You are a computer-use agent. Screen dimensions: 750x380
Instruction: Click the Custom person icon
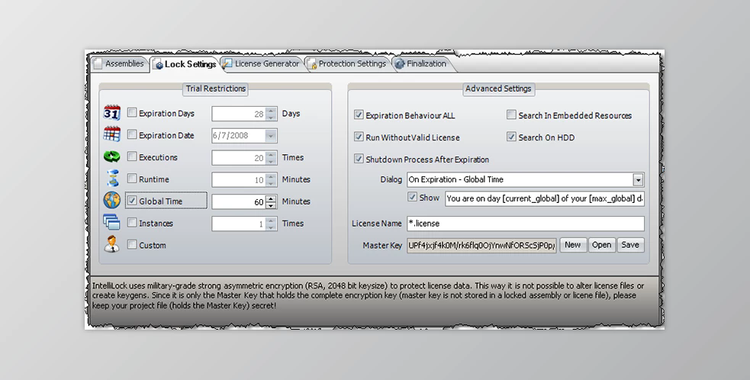coord(112,244)
